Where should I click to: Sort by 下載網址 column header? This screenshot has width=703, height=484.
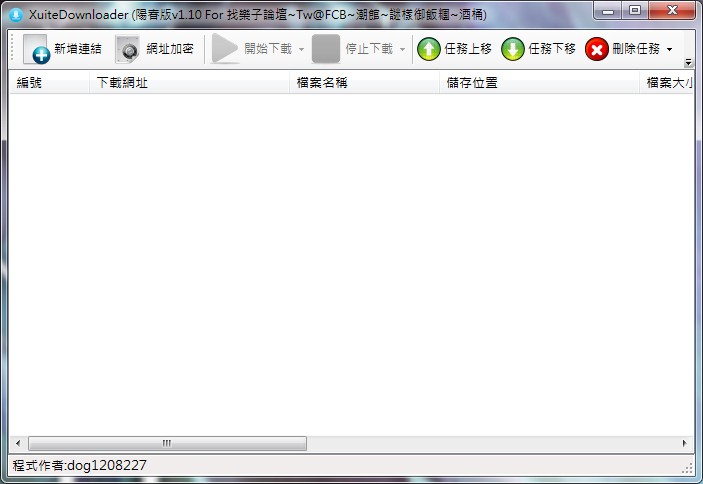click(189, 82)
